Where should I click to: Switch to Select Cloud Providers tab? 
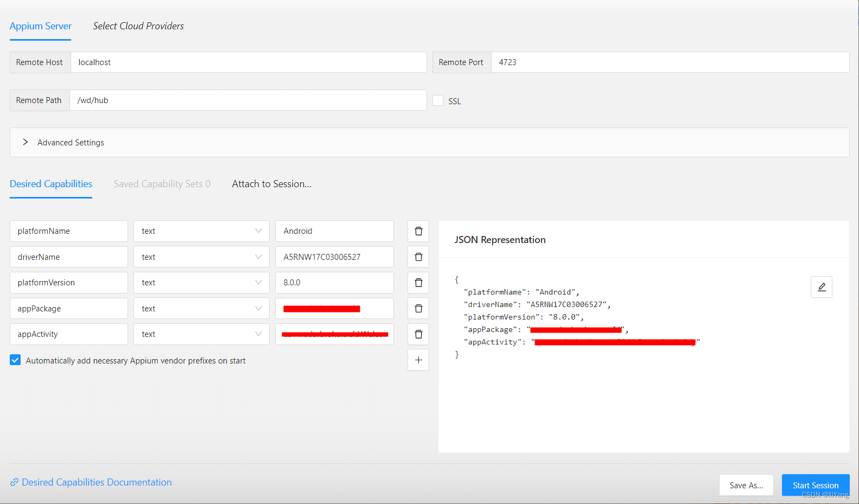(x=138, y=26)
